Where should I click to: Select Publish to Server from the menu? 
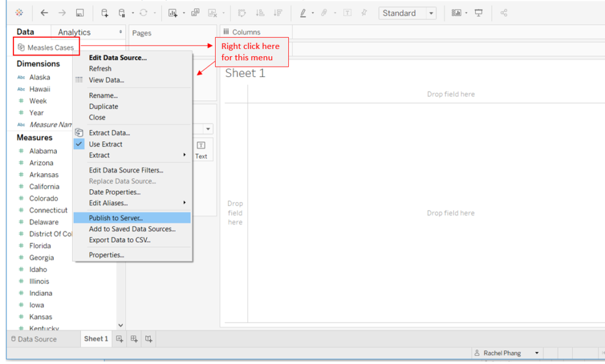[x=116, y=217]
